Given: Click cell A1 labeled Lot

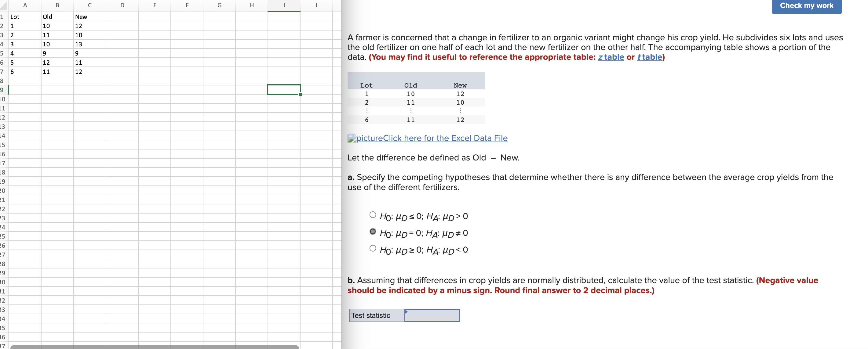Looking at the screenshot, I should 25,17.
